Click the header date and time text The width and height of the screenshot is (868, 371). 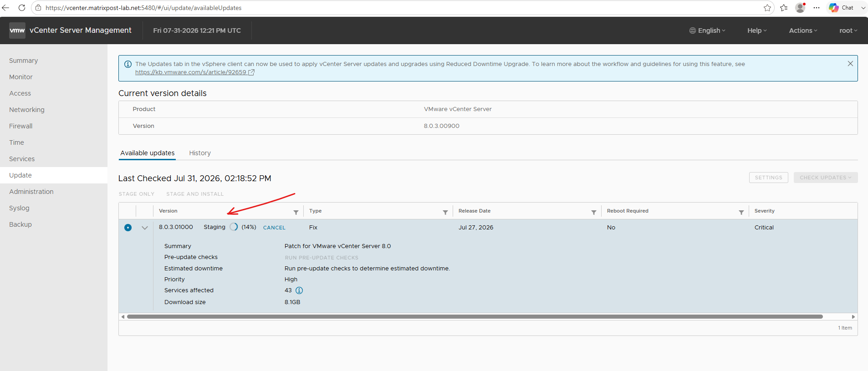pos(197,30)
